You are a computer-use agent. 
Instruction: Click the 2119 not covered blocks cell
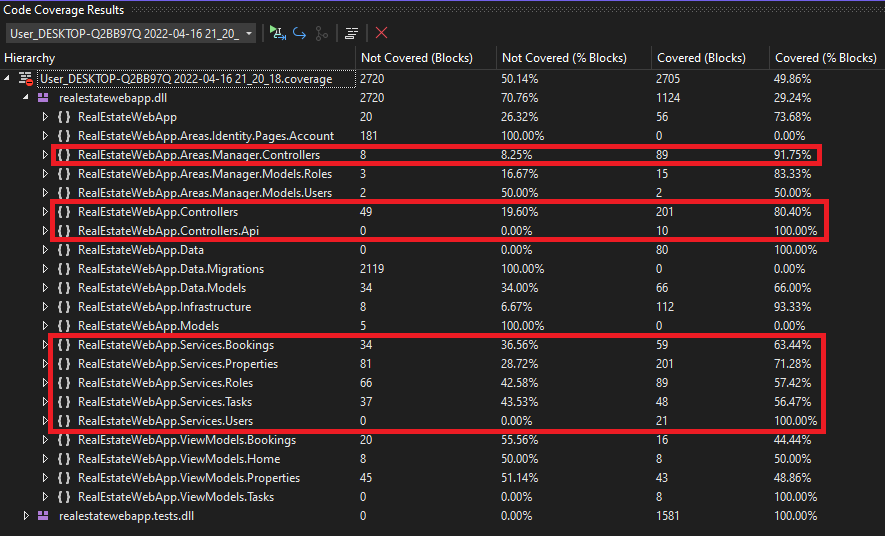coord(372,269)
